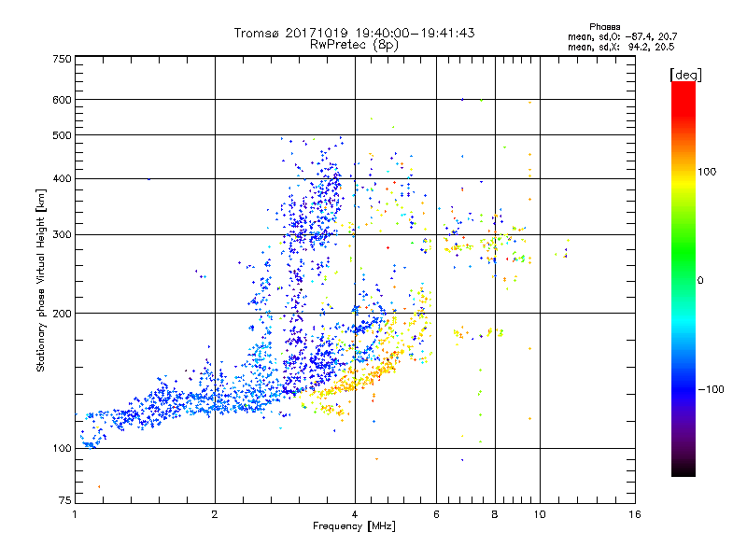The image size is (747, 560).
Task: Click the x-axis tick label '4'
Action: click(355, 514)
